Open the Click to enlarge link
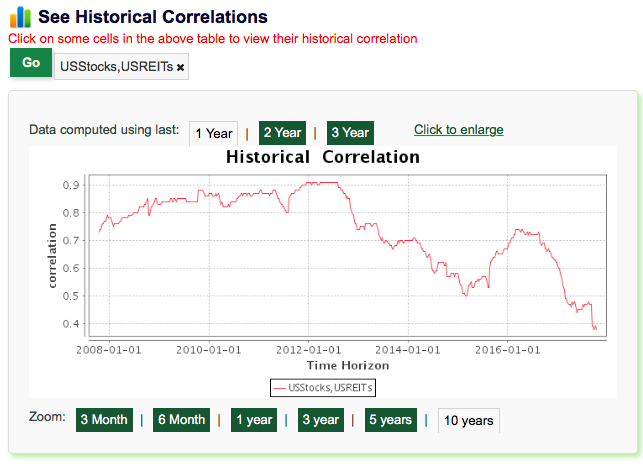Image resolution: width=643 pixels, height=467 pixels. tap(458, 130)
